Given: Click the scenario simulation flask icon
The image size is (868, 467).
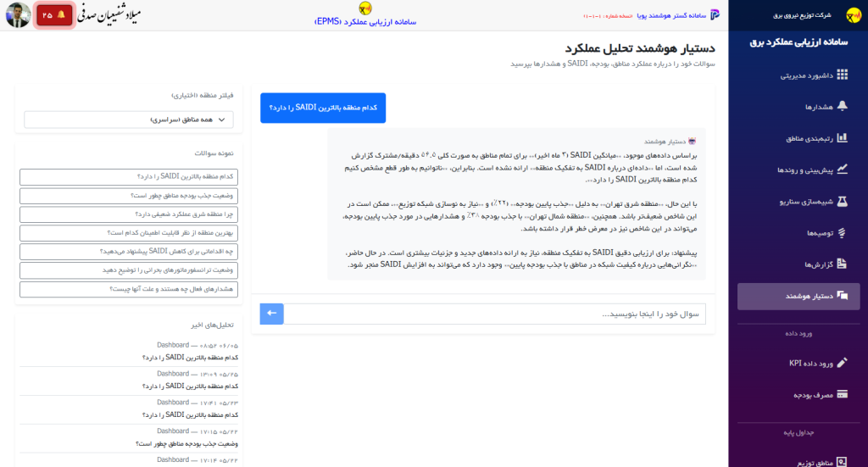Looking at the screenshot, I should [x=842, y=202].
